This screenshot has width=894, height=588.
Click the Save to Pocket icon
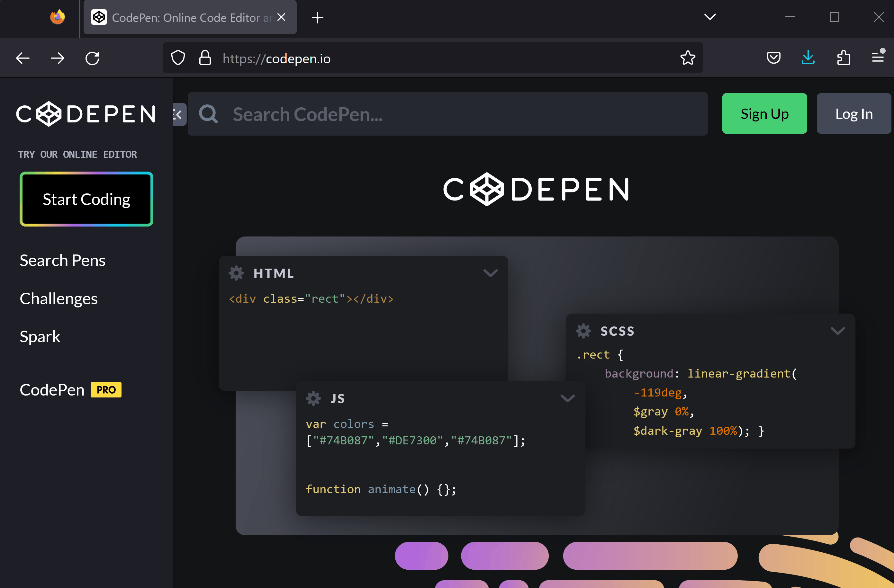[x=773, y=58]
